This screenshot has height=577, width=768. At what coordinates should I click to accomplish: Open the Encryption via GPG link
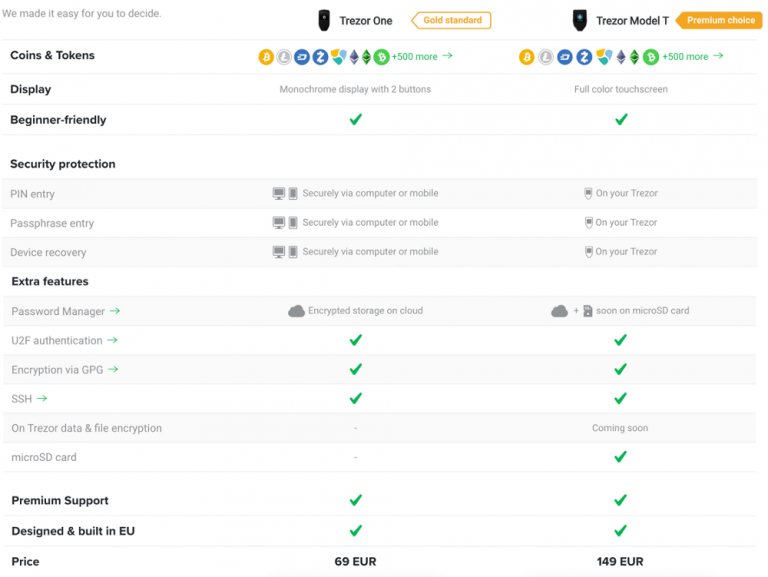click(65, 370)
